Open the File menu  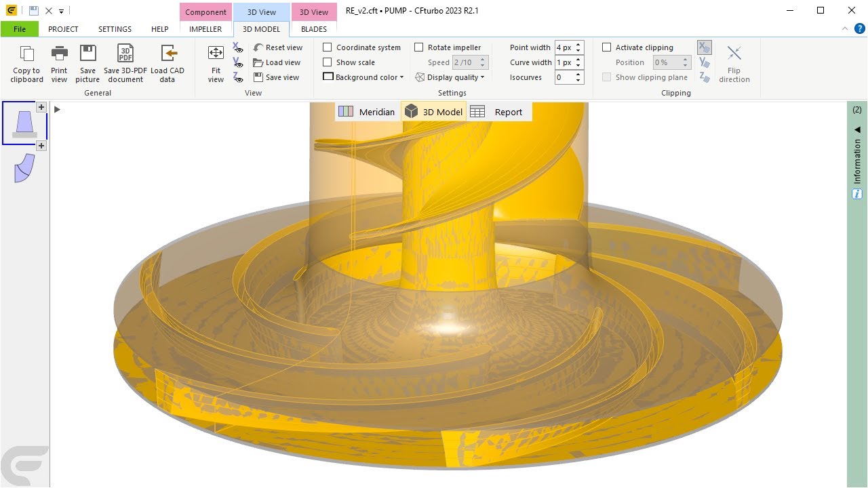click(20, 29)
